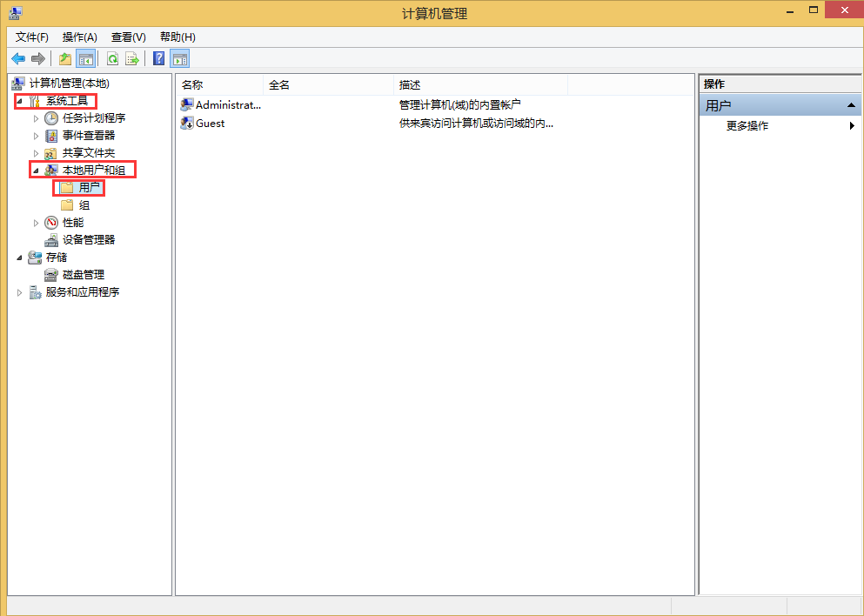Collapse the 用户 section in the 操作 pane
The width and height of the screenshot is (864, 616).
coord(851,104)
